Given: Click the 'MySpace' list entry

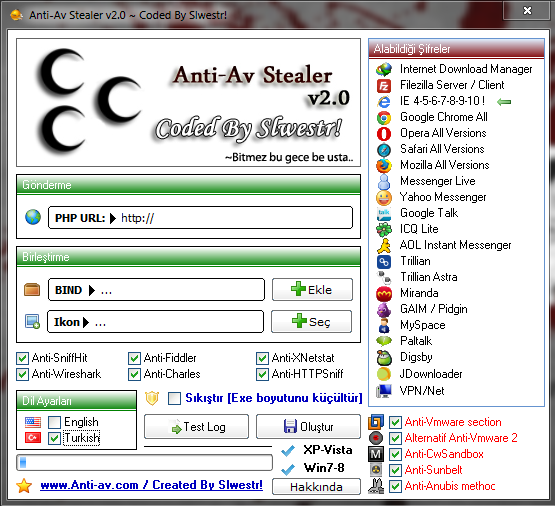Looking at the screenshot, I should point(423,325).
